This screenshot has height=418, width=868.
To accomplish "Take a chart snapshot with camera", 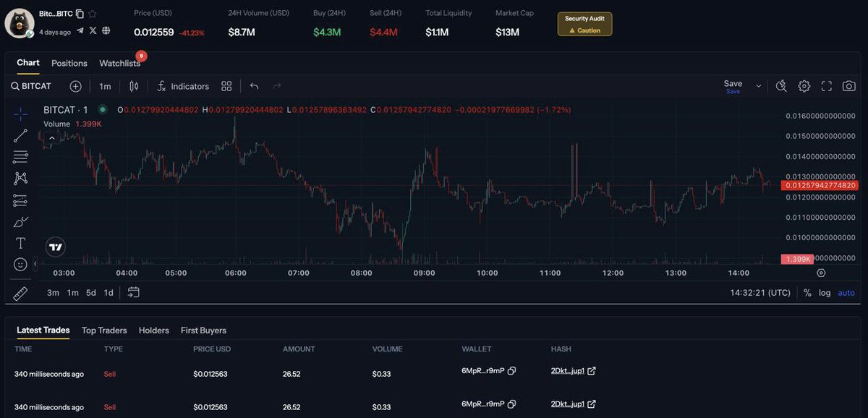I will click(848, 86).
